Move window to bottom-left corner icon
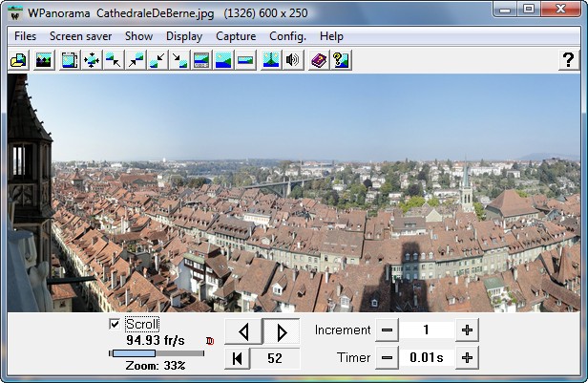This screenshot has width=588, height=383. tap(157, 60)
